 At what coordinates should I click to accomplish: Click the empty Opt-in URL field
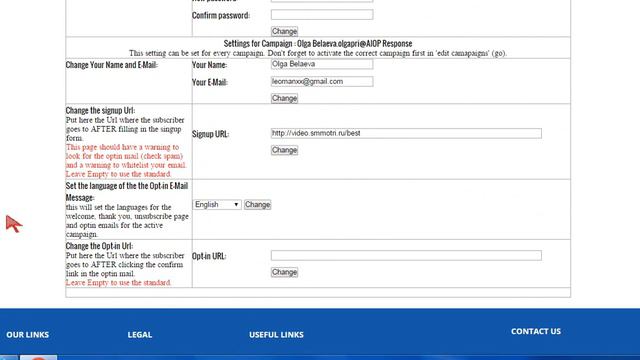(406, 256)
